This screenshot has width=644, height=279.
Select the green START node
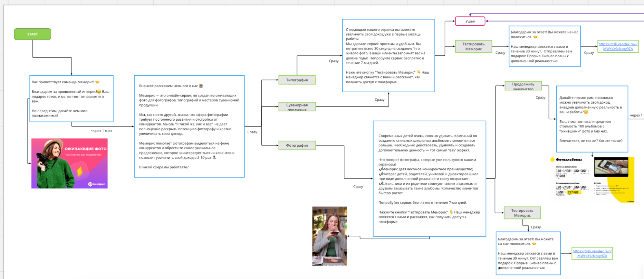[33, 34]
